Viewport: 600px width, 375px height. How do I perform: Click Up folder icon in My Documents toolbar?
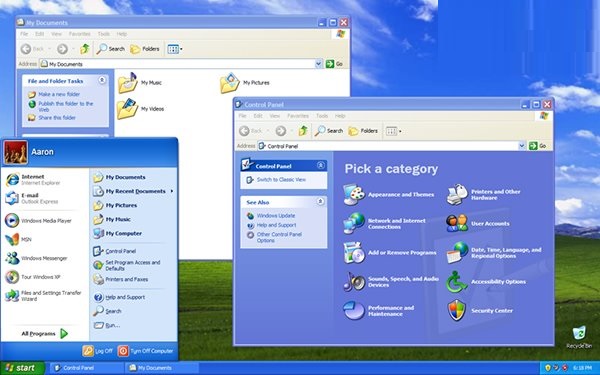pos(85,49)
